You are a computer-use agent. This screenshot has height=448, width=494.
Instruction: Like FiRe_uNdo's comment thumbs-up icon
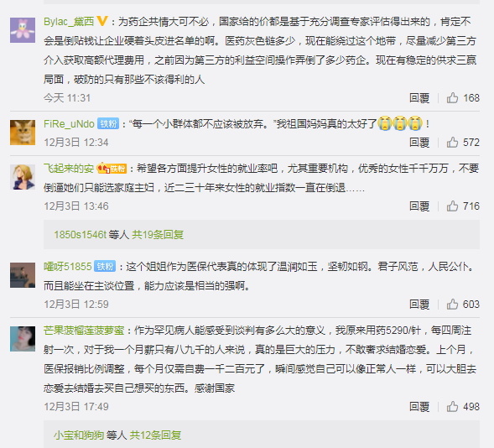click(452, 143)
